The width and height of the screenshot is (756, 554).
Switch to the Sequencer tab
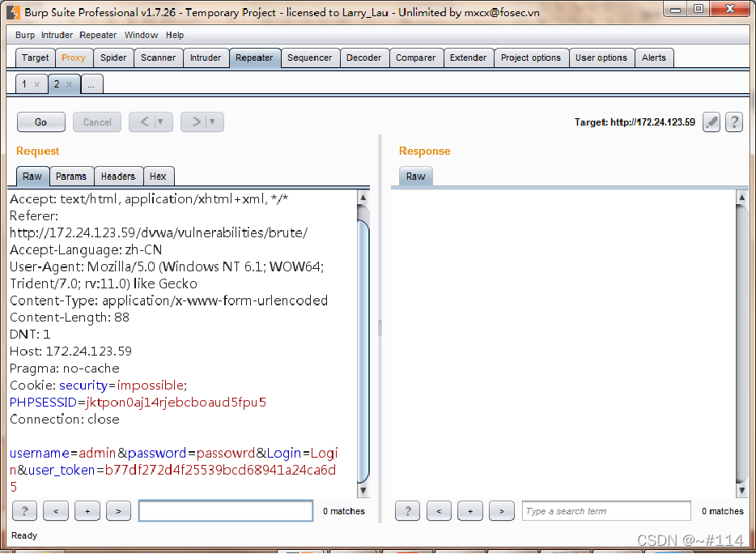click(x=309, y=58)
